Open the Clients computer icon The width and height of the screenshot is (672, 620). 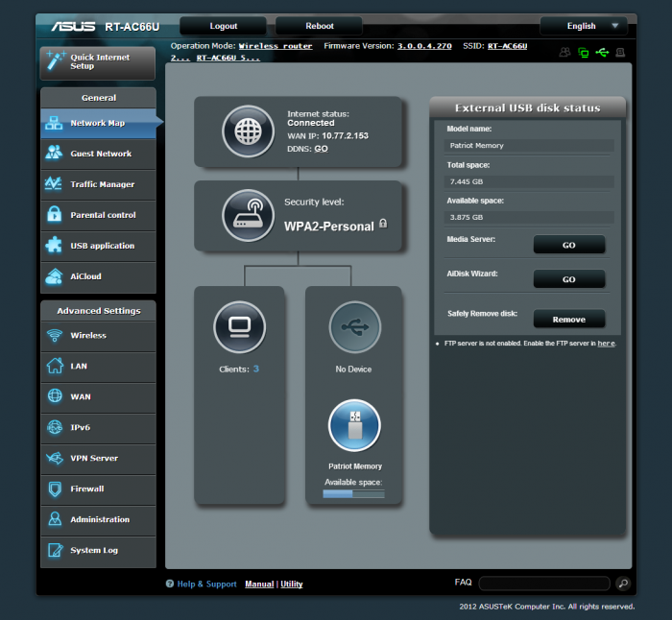tap(239, 327)
